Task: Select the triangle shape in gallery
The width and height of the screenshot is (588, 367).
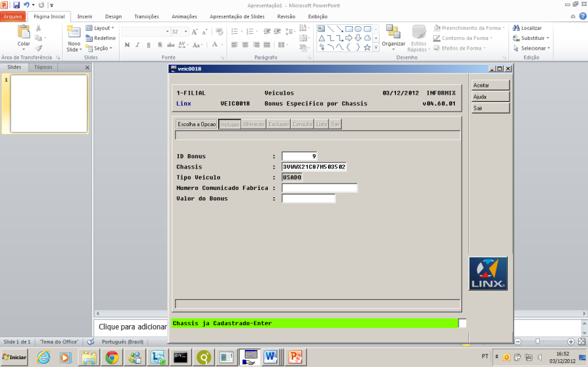Action: pyautogui.click(x=321, y=39)
